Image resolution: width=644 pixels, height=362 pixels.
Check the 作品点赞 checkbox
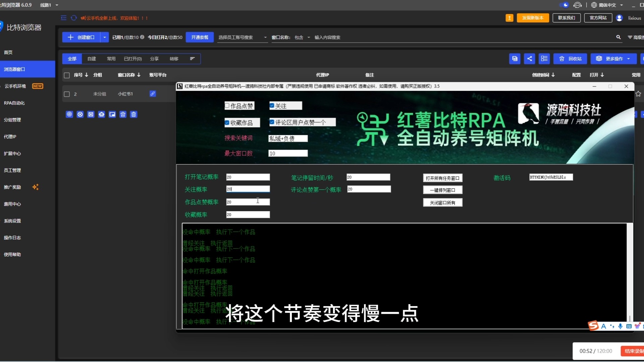(x=227, y=106)
